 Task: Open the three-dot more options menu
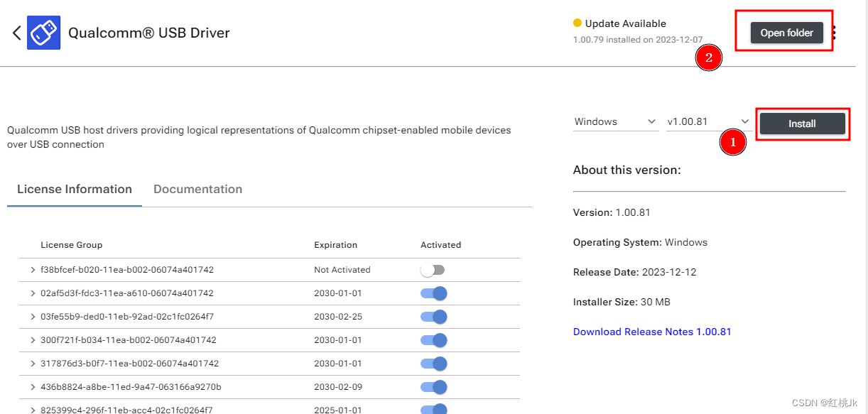point(834,33)
